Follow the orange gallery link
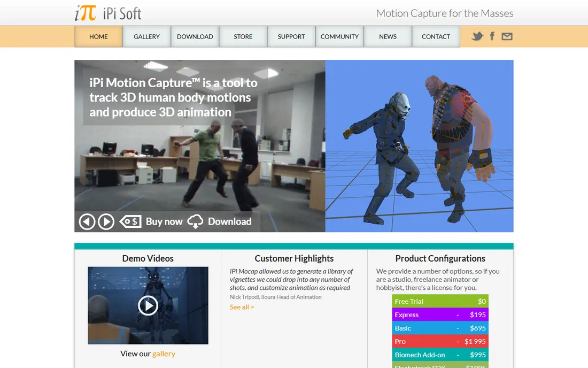The height and width of the screenshot is (368, 588). pyautogui.click(x=164, y=354)
